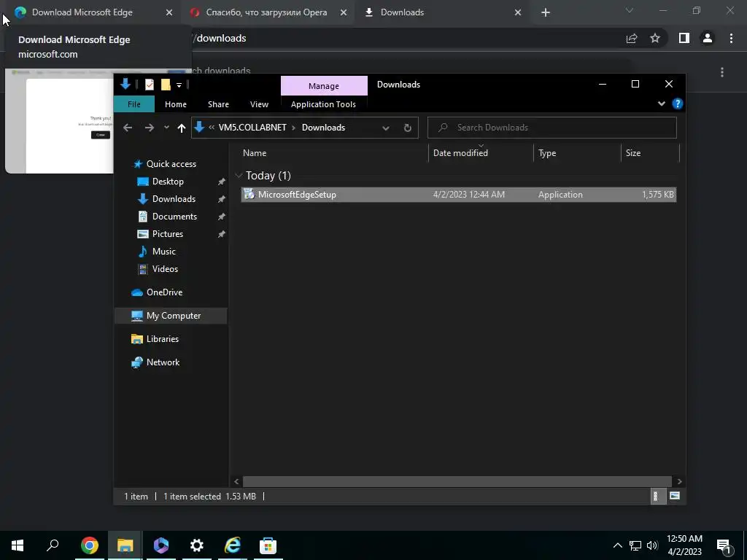Click the Edge tab preview thumbnail
This screenshot has width=747, height=560.
[x=59, y=121]
